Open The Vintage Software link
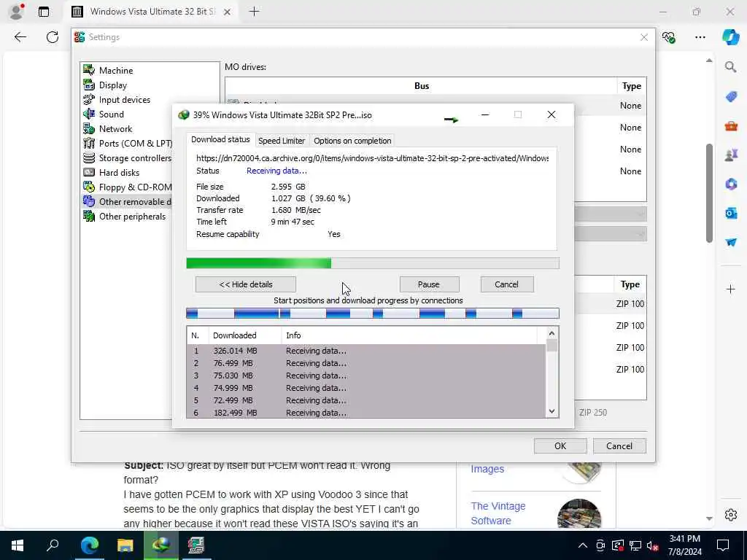 tap(498, 513)
